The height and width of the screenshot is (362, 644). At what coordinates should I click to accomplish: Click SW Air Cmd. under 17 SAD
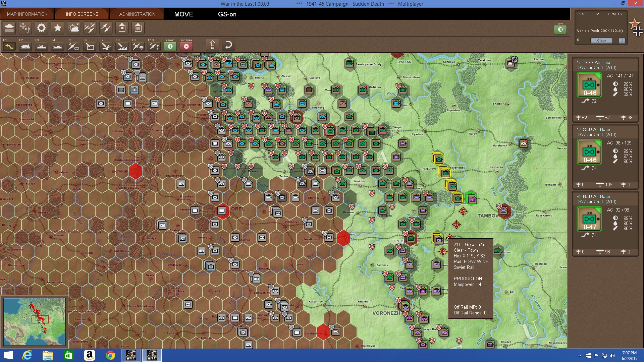(597, 135)
